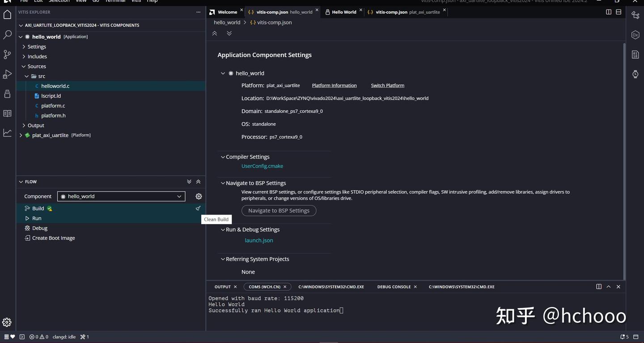Click Create Boot Image in Flow panel
The height and width of the screenshot is (343, 644).
(54, 238)
